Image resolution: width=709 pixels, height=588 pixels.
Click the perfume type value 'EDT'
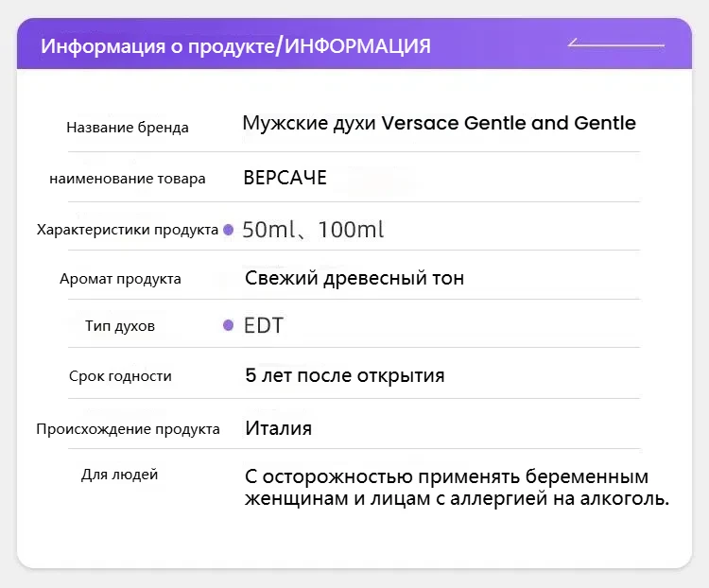tap(264, 325)
